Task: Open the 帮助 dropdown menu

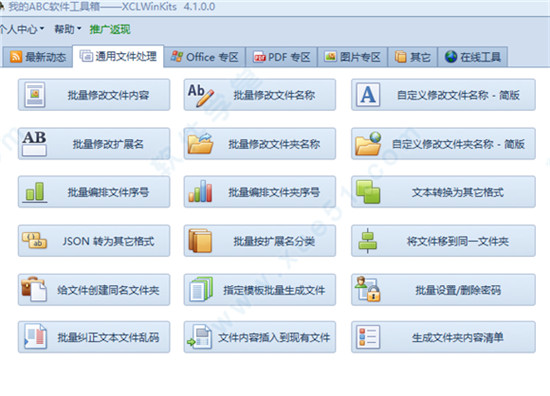Action: [x=67, y=29]
